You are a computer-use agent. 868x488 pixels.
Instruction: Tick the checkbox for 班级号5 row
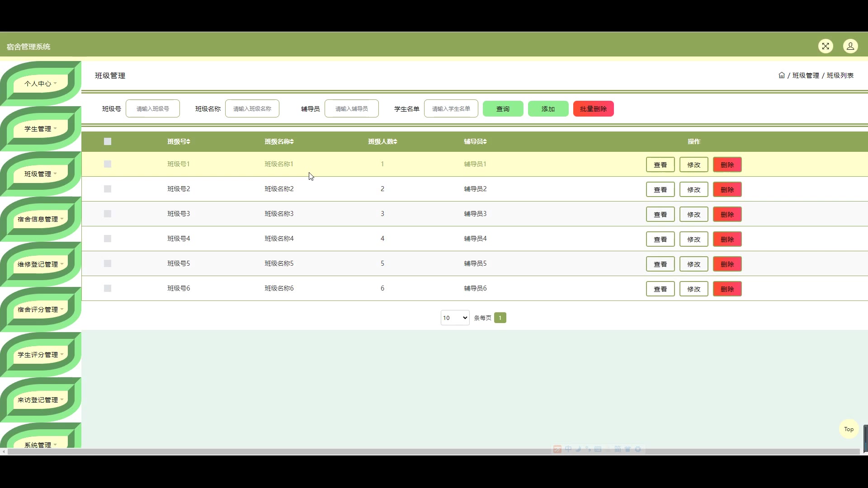[108, 263]
